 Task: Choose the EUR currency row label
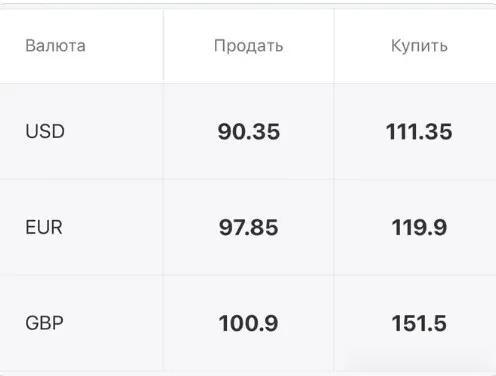(44, 227)
